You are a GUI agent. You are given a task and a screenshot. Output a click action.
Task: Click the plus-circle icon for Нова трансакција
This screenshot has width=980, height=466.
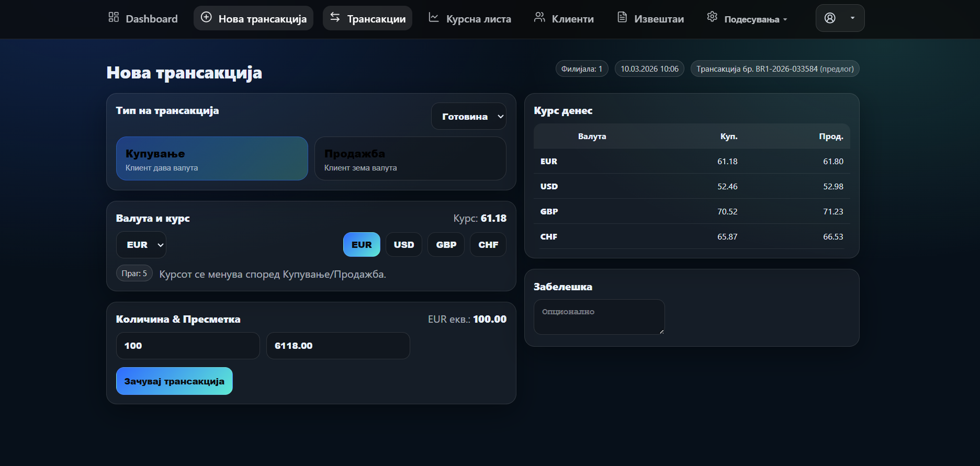[x=207, y=17]
